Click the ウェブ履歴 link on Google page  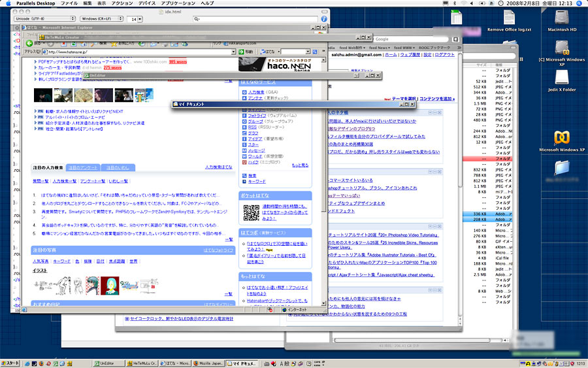411,55
